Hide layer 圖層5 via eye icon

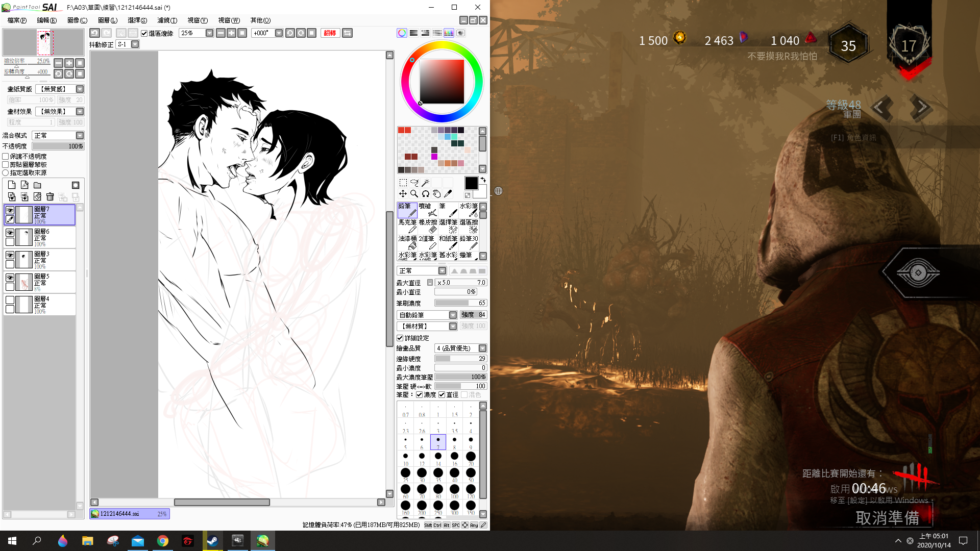pos(10,278)
